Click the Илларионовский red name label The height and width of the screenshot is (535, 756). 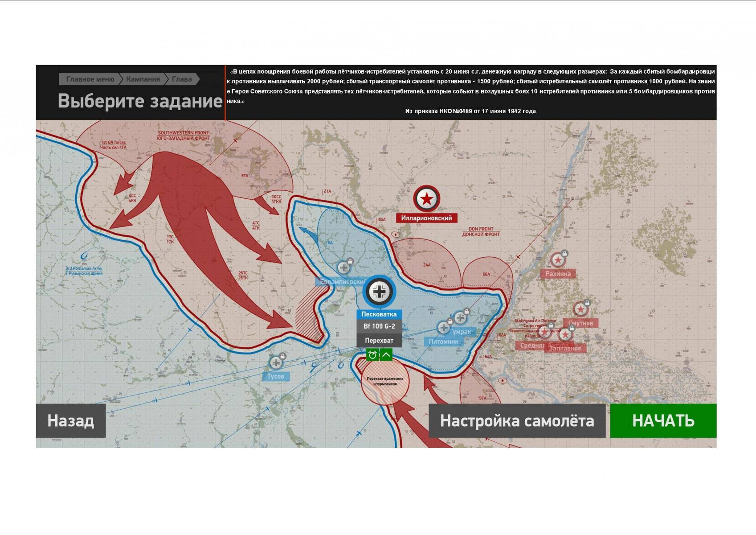click(x=427, y=218)
